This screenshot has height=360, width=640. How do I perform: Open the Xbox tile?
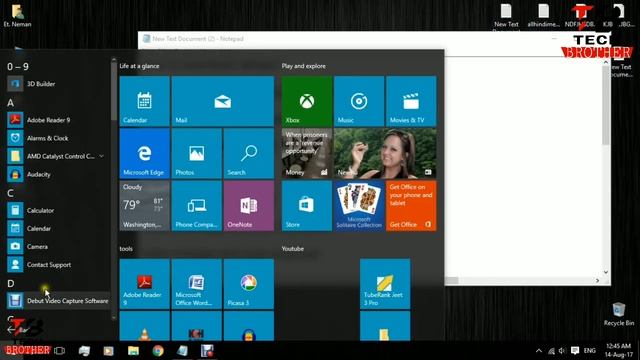tap(307, 101)
